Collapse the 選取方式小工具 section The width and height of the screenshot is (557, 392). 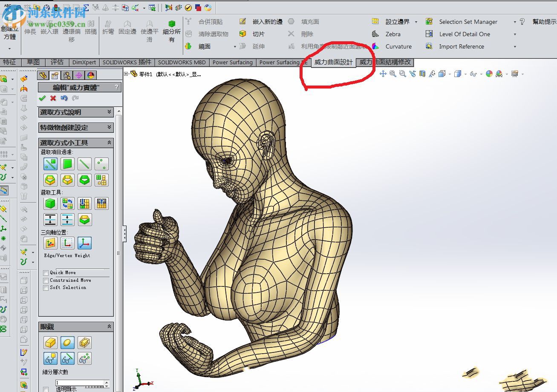tap(110, 143)
